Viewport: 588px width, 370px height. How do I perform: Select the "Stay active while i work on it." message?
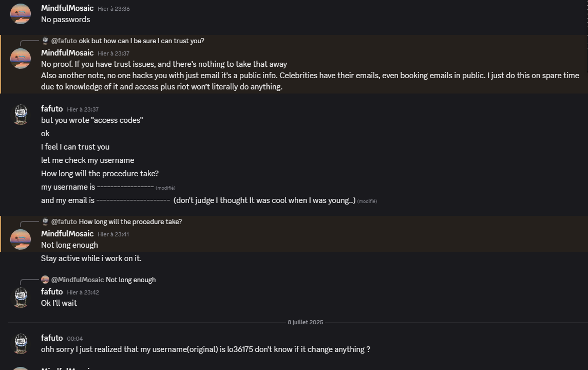(91, 258)
